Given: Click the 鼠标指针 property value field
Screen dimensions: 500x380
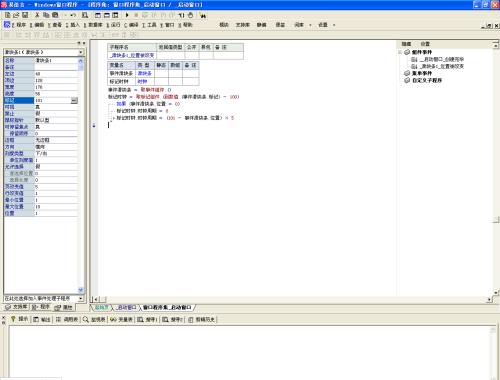Looking at the screenshot, I should [56, 120].
